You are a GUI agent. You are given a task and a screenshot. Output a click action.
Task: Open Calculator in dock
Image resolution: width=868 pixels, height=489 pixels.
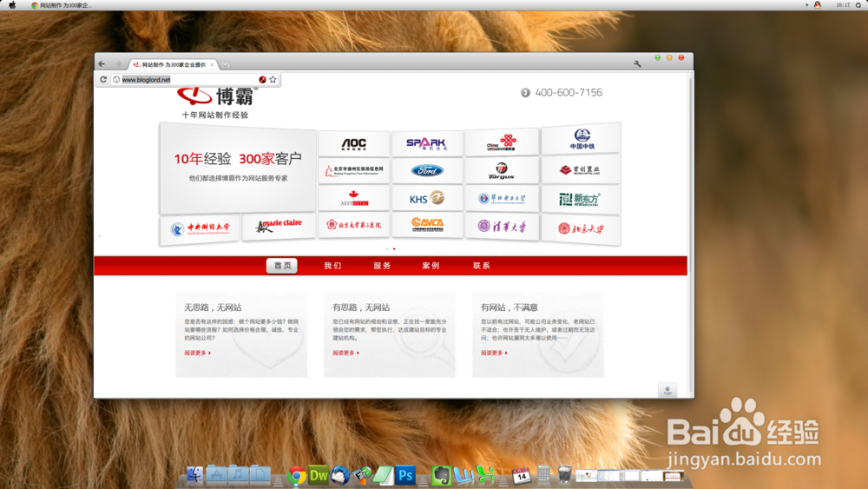(x=543, y=474)
